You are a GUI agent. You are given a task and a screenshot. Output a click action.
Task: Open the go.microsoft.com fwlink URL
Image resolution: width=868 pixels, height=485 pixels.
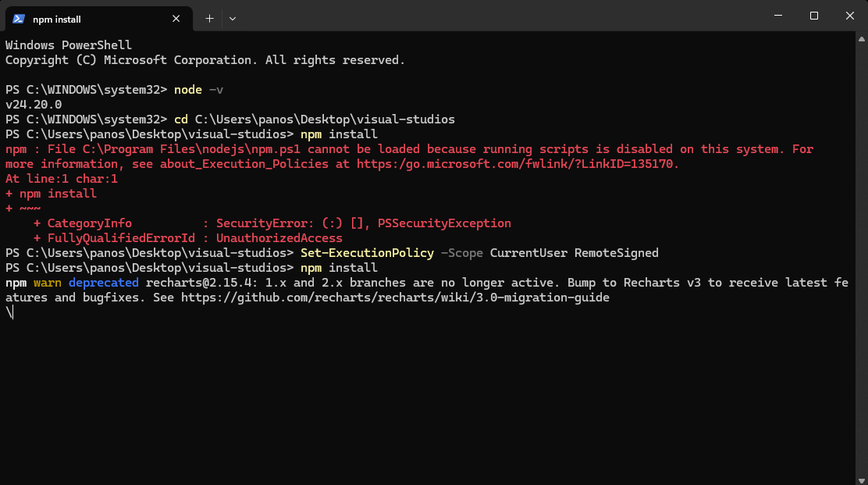[x=517, y=164]
